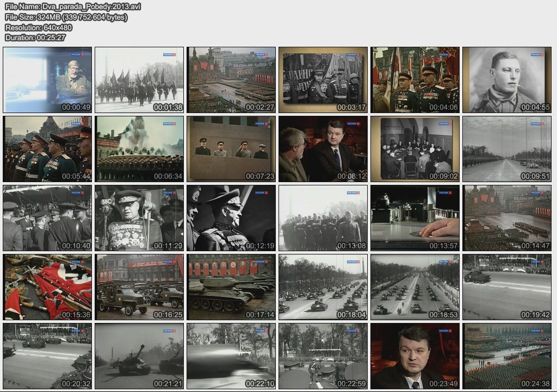Click the thumbnail timestamped 00:00:49
557x392 pixels.
click(x=47, y=79)
